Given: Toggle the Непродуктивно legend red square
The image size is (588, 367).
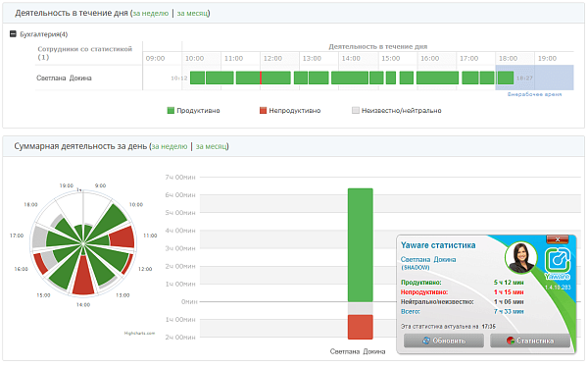Looking at the screenshot, I should coord(263,111).
